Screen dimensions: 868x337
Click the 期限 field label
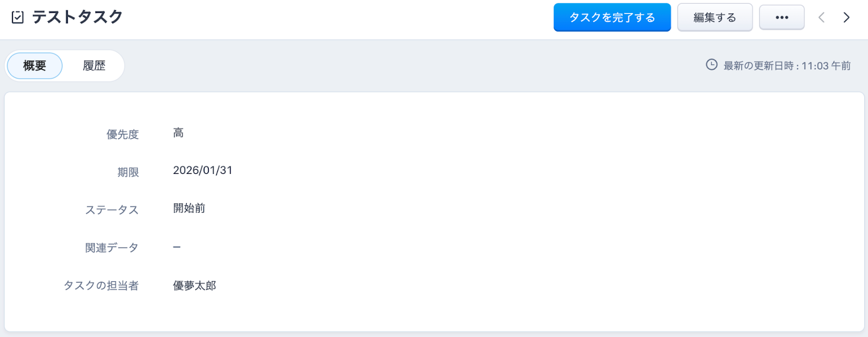tap(128, 172)
